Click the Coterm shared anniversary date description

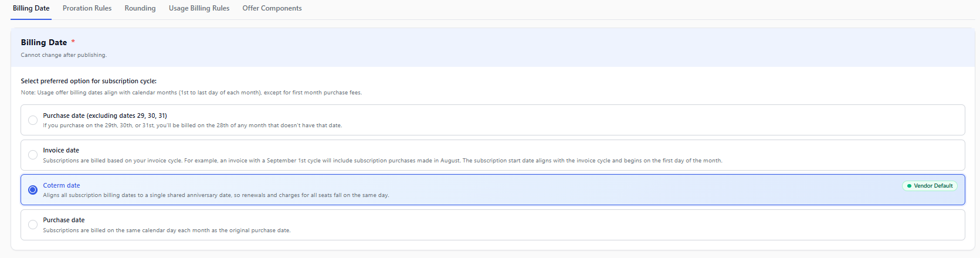pyautogui.click(x=216, y=195)
